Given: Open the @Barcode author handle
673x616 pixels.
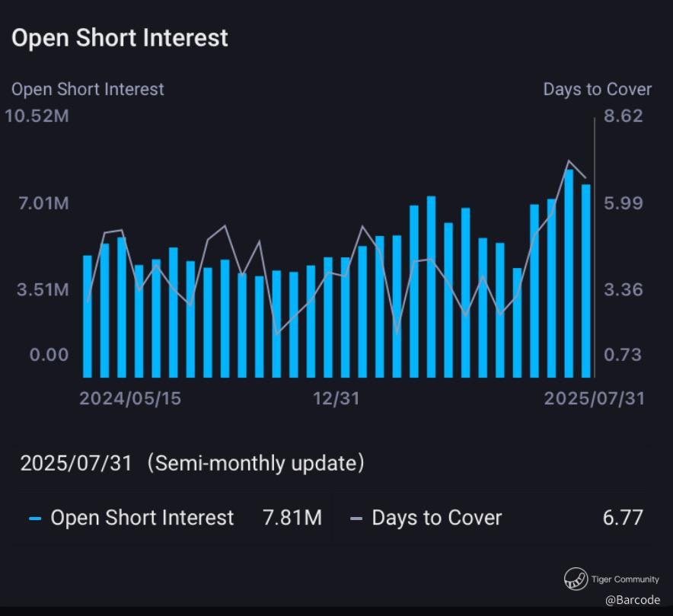Looking at the screenshot, I should 633,600.
